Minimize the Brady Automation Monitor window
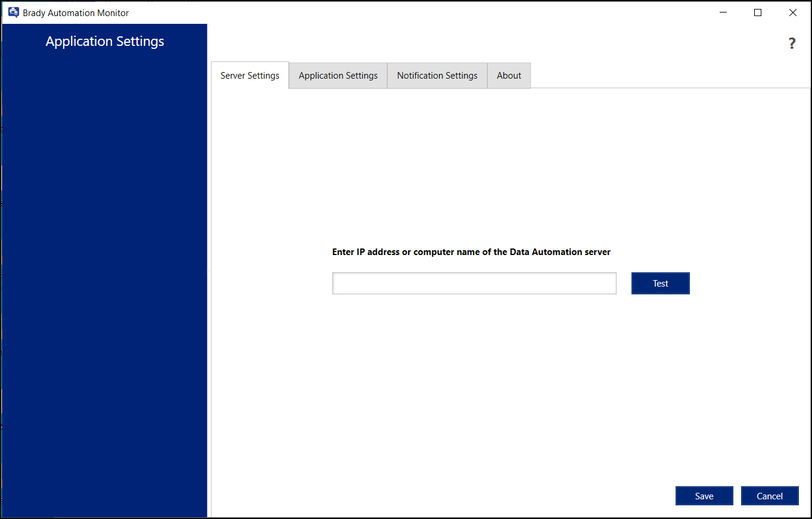This screenshot has height=519, width=812. tap(723, 13)
